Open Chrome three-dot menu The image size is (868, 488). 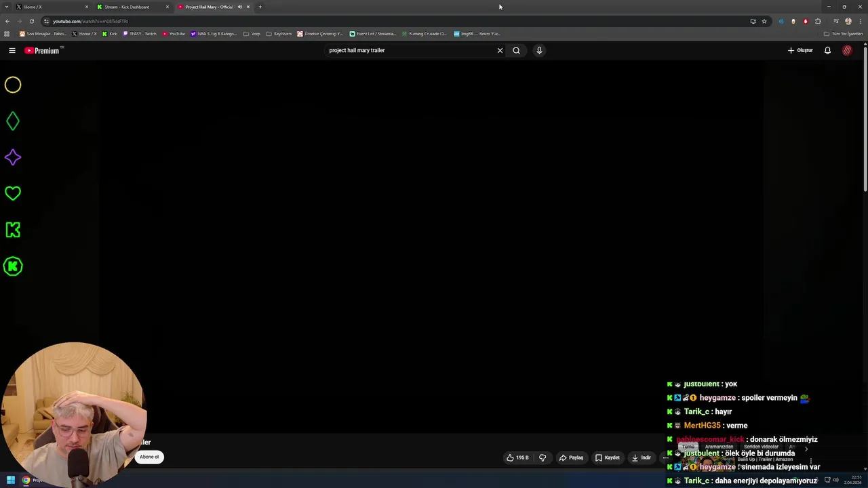point(861,21)
